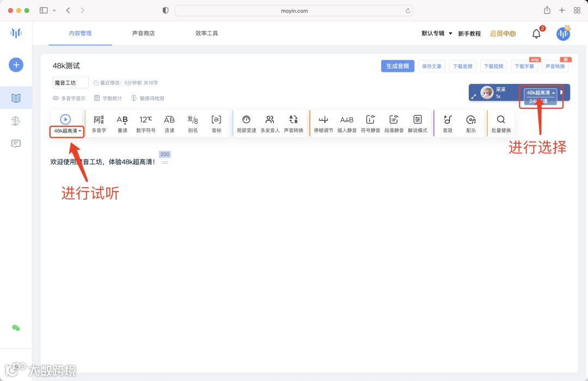This screenshot has height=381, width=588.
Task: Select the 多发音人 multi-speaker tool
Action: (270, 123)
